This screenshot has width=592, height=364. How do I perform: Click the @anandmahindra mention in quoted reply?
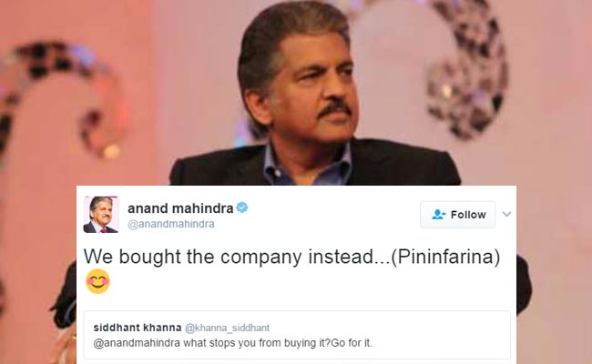point(136,343)
